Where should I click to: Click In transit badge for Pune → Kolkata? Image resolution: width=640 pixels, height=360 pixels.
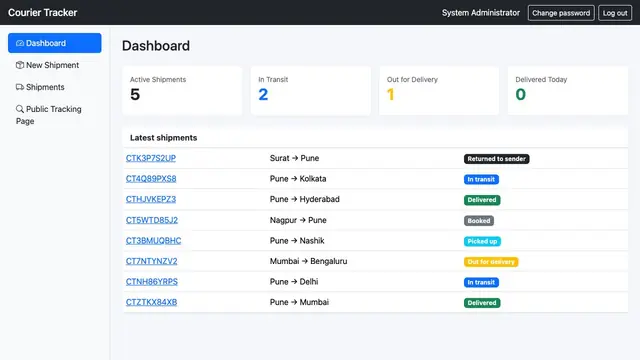(x=481, y=179)
